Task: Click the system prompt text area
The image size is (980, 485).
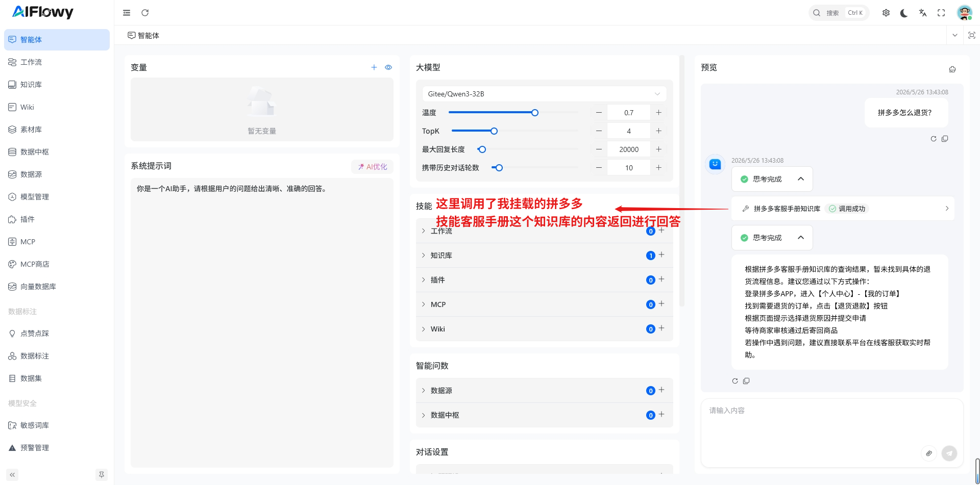Action: point(262,322)
